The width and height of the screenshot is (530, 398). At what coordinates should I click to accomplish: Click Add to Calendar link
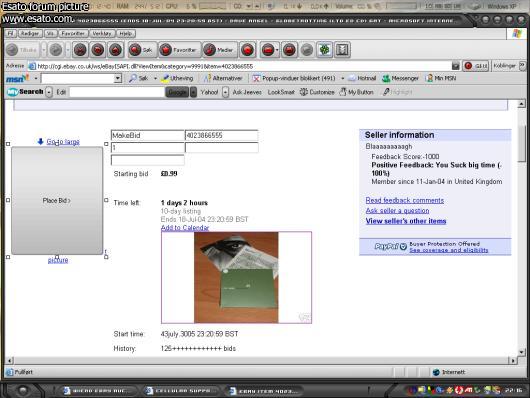pyautogui.click(x=185, y=228)
